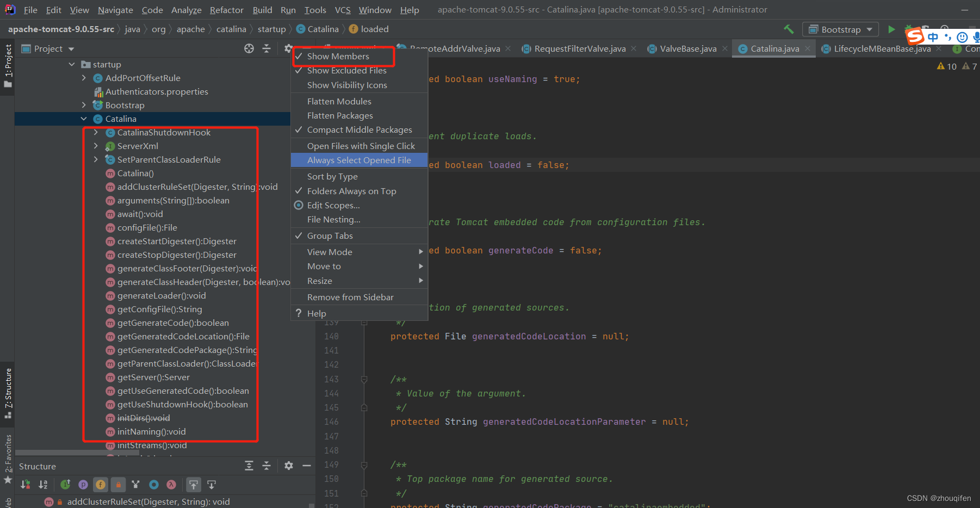Open the Bootstrap run configuration dropdown
This screenshot has width=980, height=508.
point(840,29)
